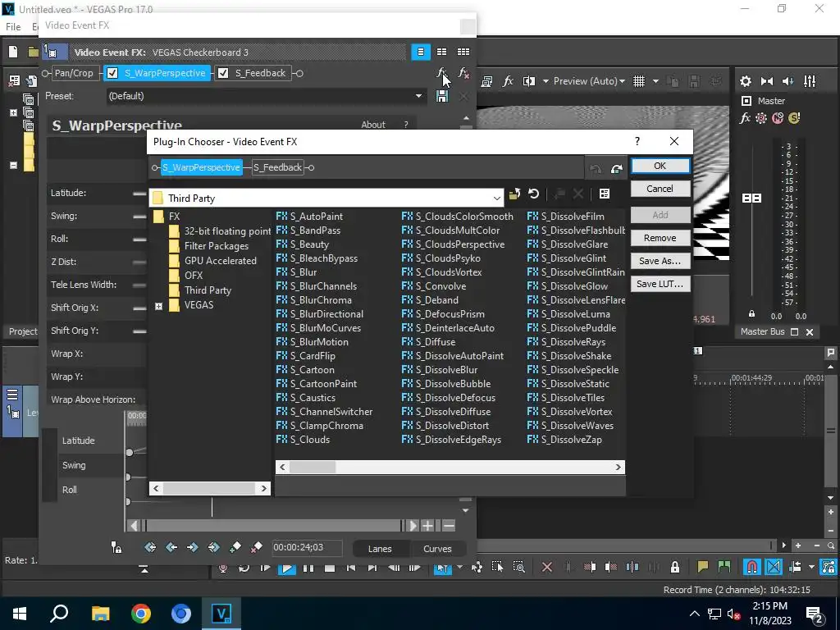Open the automation settings icon on Master
This screenshot has width=840, height=630.
click(761, 118)
